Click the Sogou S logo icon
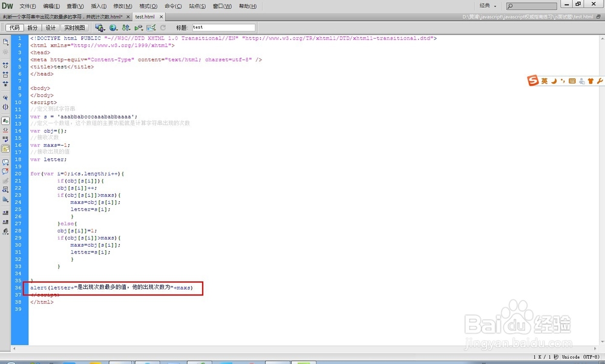This screenshot has height=364, width=605. tap(533, 80)
